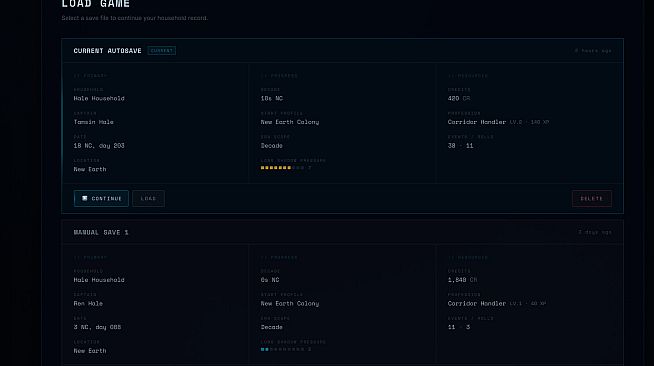654x366 pixels.
Task: Click decade value '0s NC'
Action: 270,280
